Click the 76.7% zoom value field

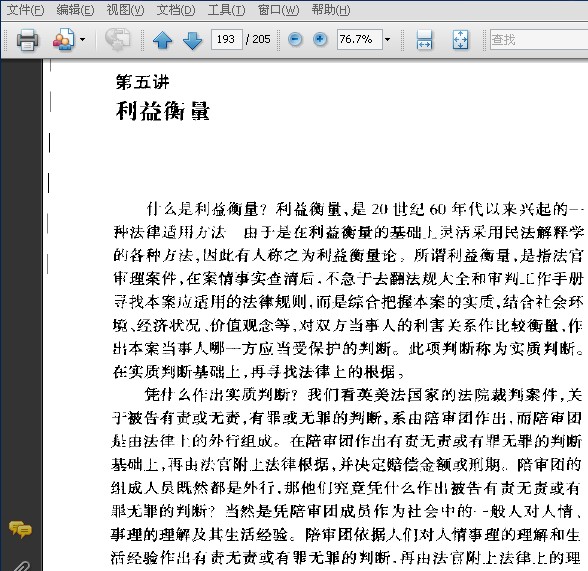pyautogui.click(x=359, y=39)
